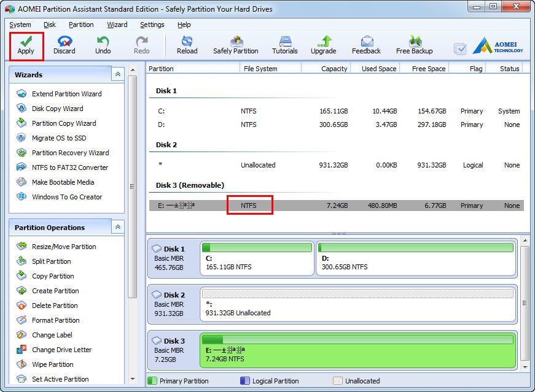Open the Settings menu

pyautogui.click(x=152, y=25)
